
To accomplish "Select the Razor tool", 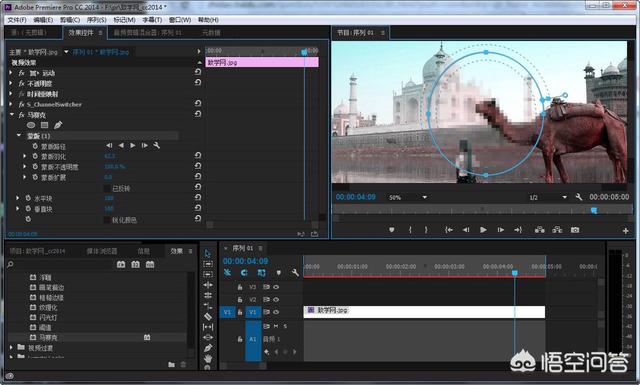I will point(208,316).
